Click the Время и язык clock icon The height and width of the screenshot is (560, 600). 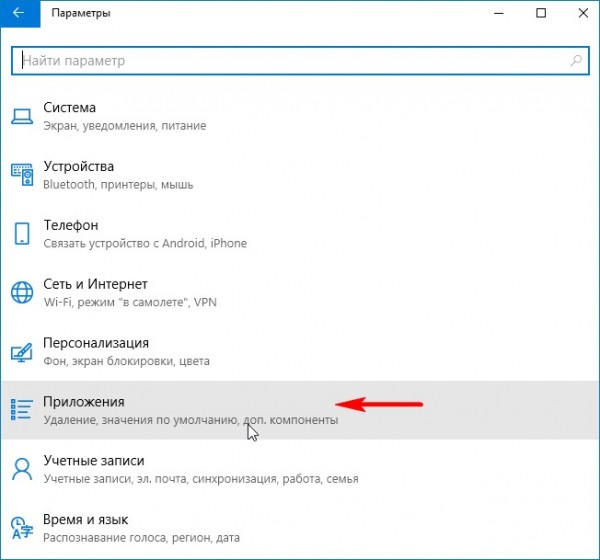coord(22,528)
